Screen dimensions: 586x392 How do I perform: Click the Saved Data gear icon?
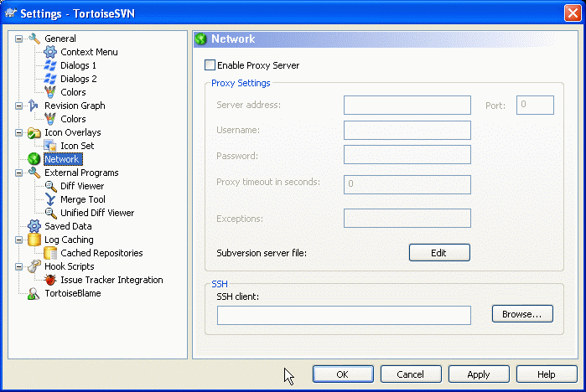coord(34,226)
